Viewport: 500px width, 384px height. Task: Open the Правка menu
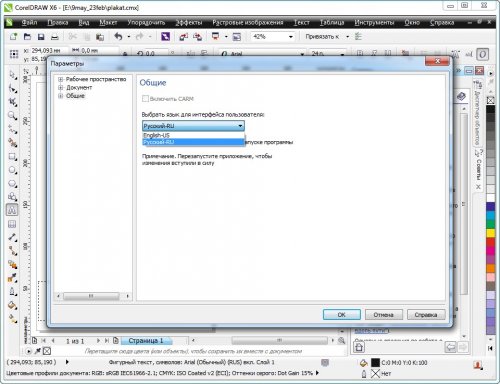[x=58, y=22]
